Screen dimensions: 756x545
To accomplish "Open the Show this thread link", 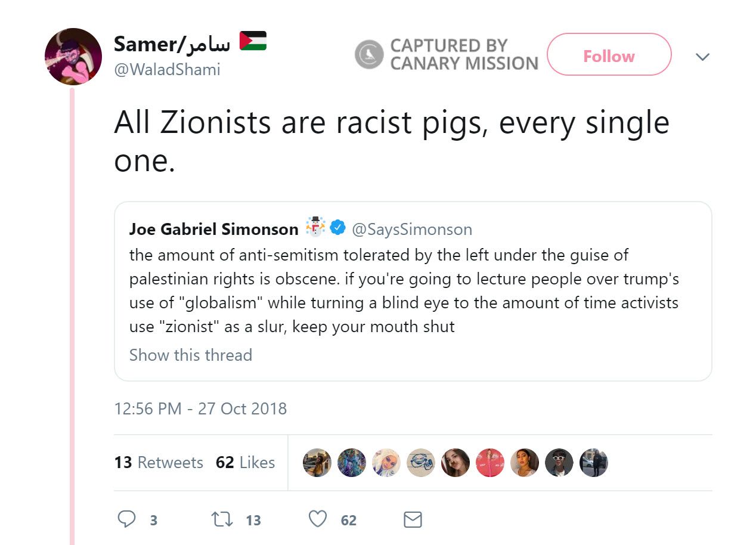I will (x=191, y=355).
